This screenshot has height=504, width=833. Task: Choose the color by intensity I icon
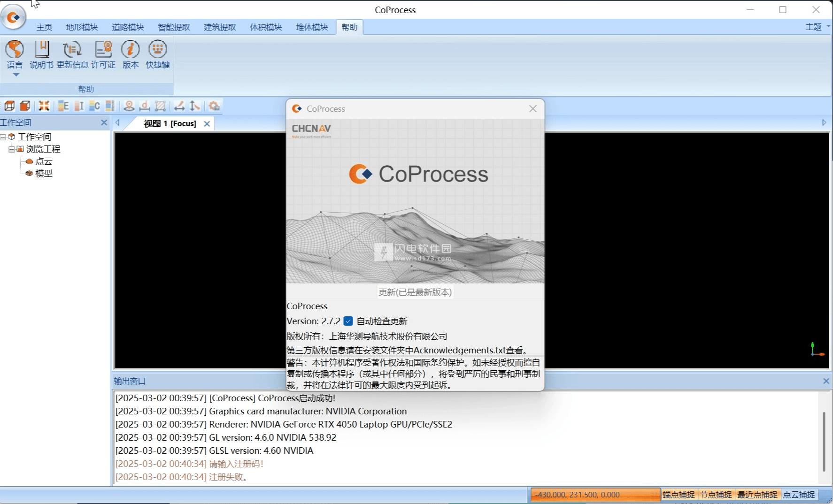[79, 106]
